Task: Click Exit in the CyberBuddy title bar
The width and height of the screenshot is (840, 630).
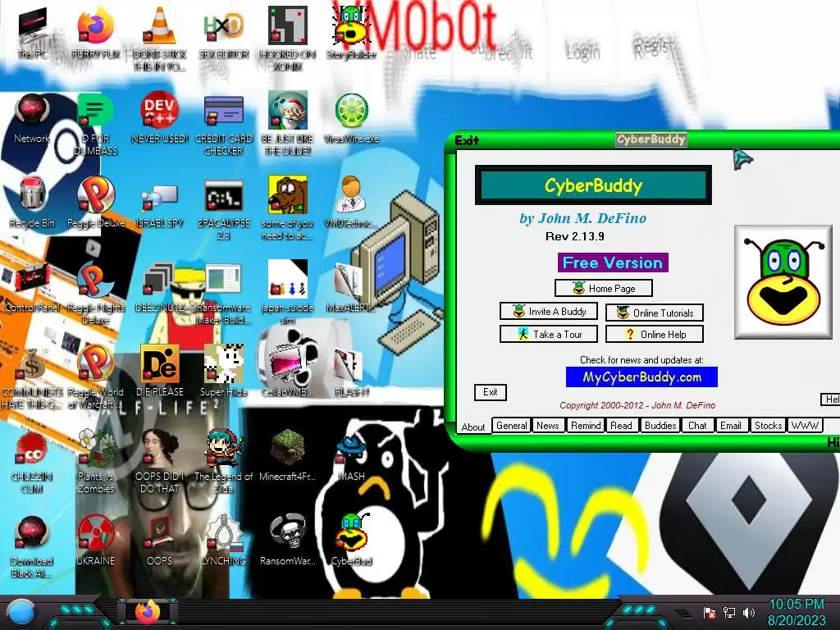Action: (467, 141)
